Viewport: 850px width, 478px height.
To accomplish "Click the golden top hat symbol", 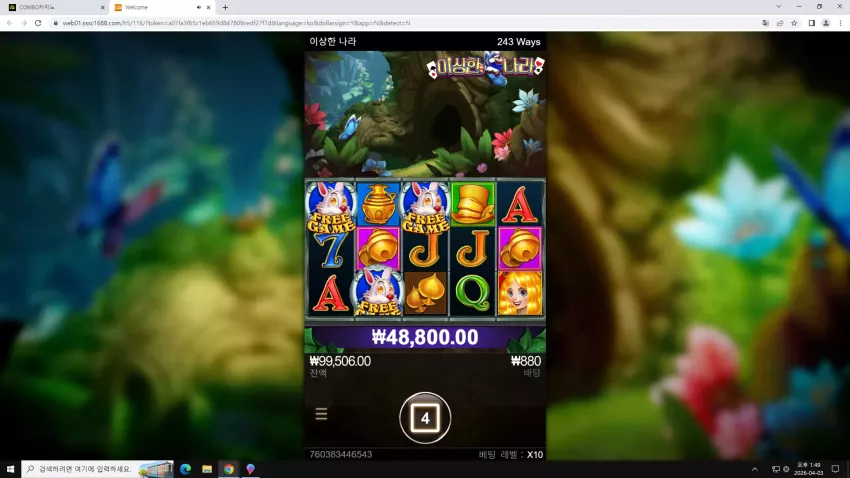I will [473, 204].
